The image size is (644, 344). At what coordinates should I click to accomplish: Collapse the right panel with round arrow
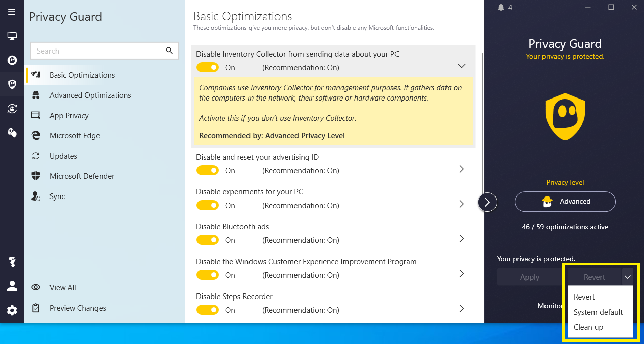(487, 202)
